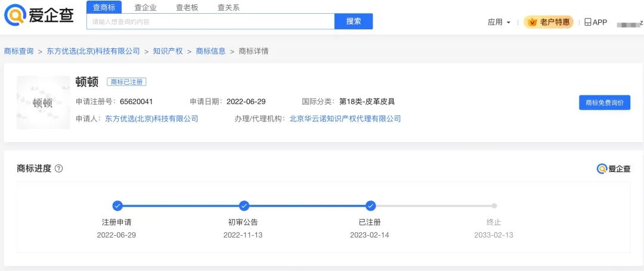Open agency link 北京华云诺知识产权代理有限公司
The image size is (644, 271).
345,119
